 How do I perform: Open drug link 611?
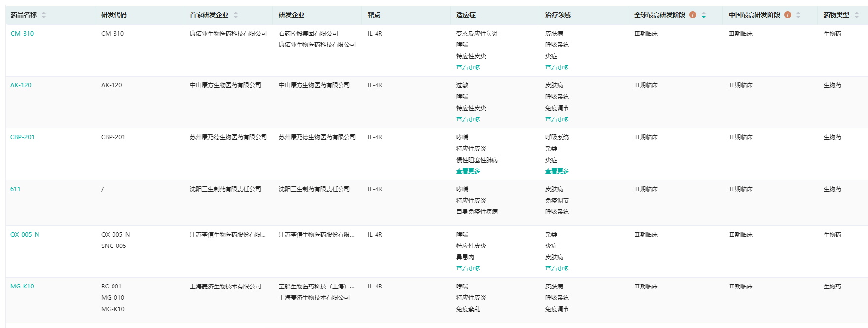tap(15, 189)
